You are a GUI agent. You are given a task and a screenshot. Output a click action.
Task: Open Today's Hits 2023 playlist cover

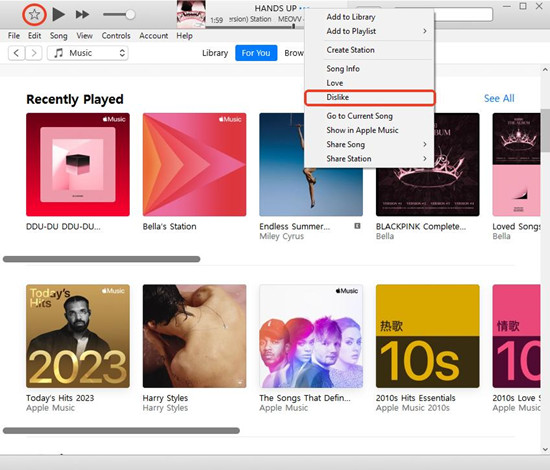pos(78,336)
